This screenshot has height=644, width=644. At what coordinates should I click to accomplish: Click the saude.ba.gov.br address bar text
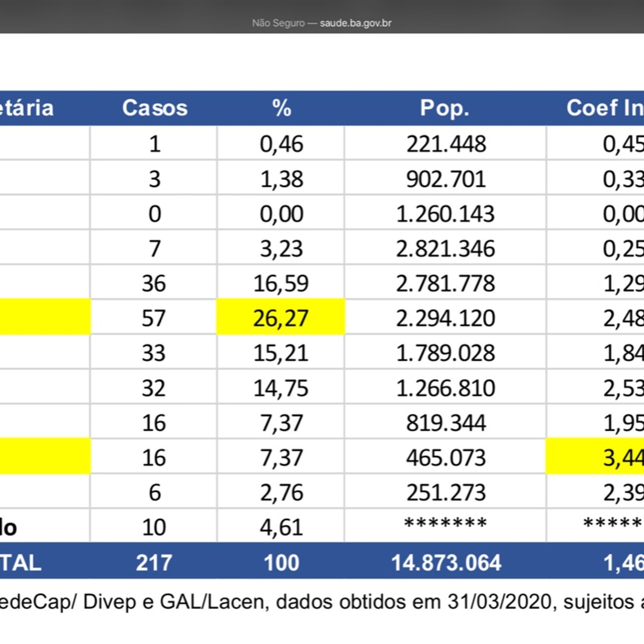point(355,23)
